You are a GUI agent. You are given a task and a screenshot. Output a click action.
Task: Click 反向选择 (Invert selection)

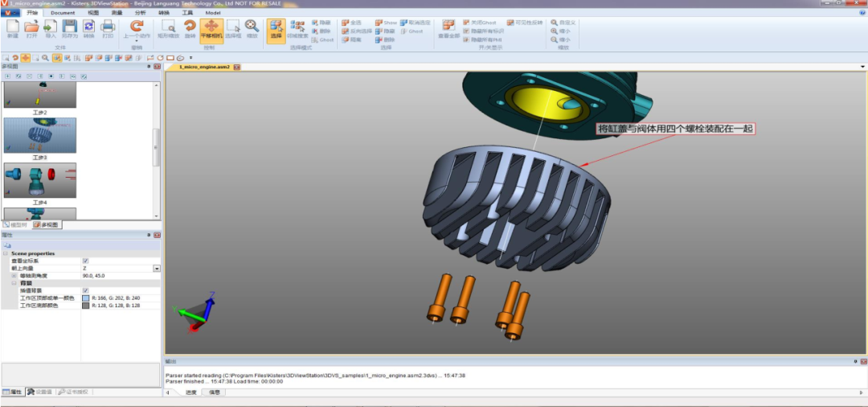[357, 31]
